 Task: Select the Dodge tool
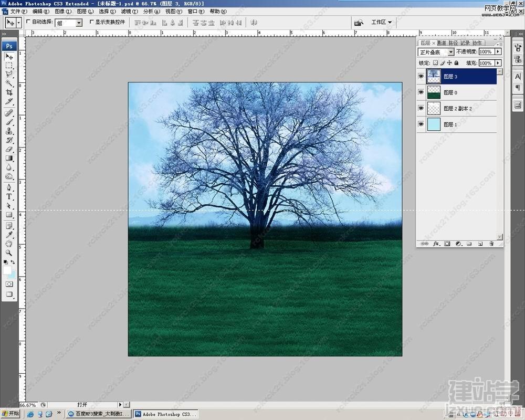pos(9,176)
